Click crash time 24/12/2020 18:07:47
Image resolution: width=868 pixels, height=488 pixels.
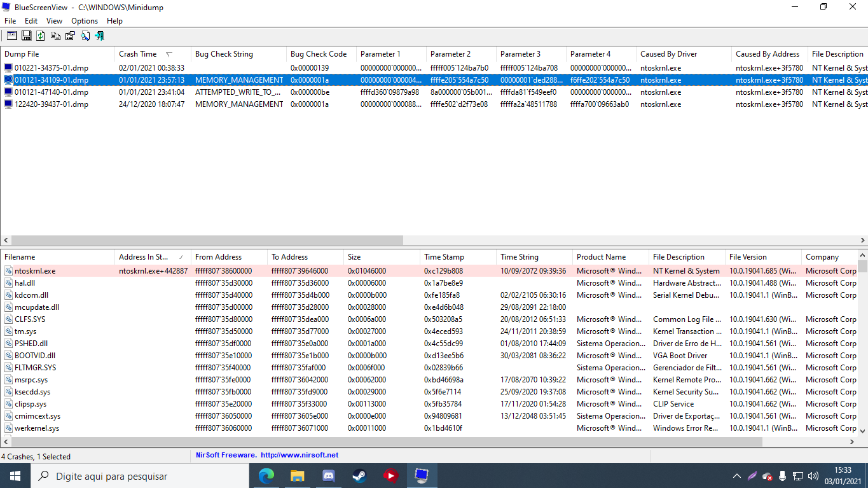(x=151, y=104)
